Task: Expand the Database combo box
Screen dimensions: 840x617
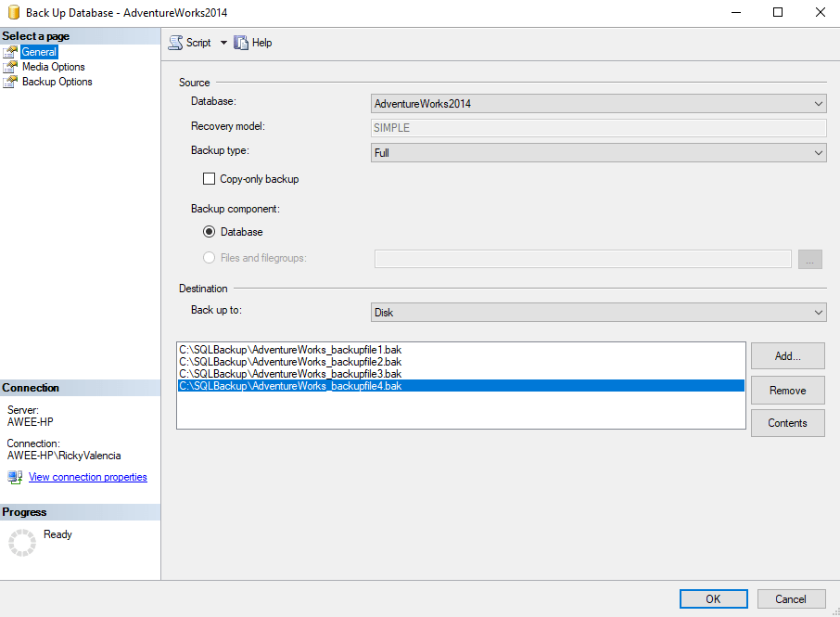Action: tap(598, 104)
